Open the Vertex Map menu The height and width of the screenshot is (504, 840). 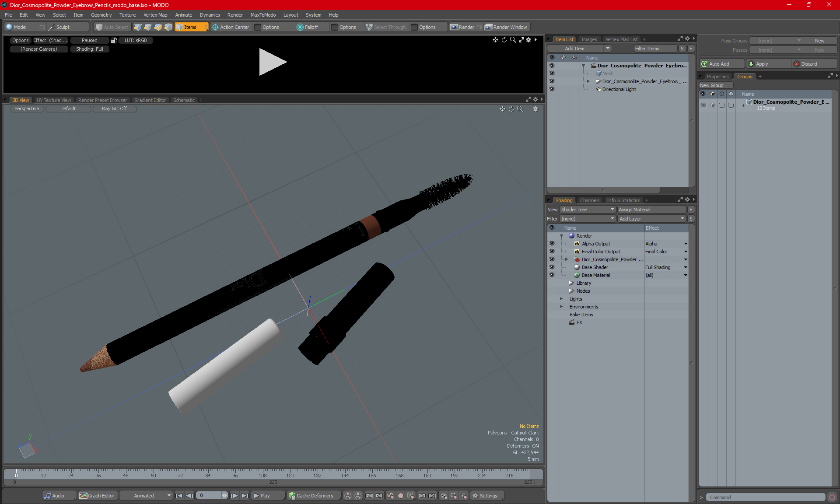coord(155,15)
